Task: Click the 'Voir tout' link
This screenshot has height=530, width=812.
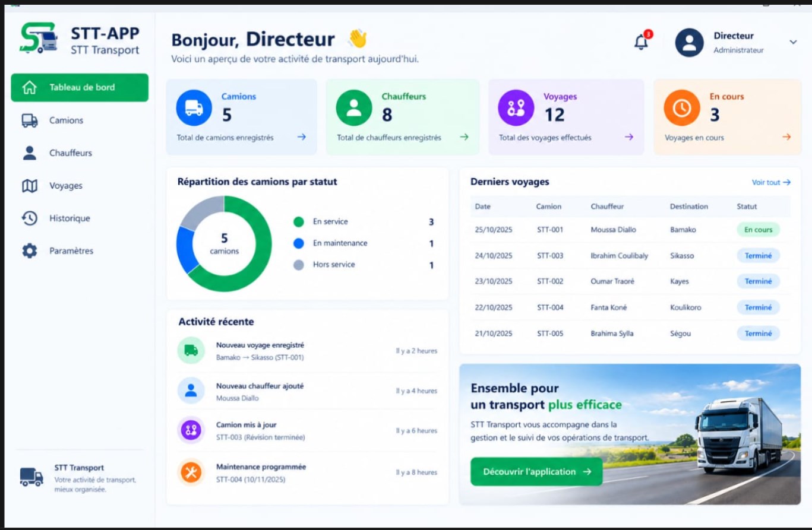Action: (771, 182)
